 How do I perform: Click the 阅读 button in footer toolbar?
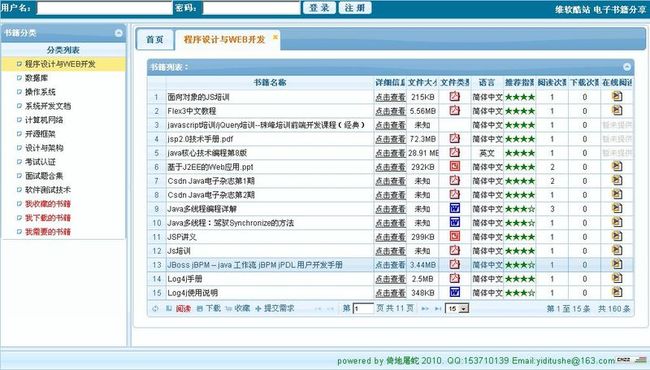tap(179, 309)
